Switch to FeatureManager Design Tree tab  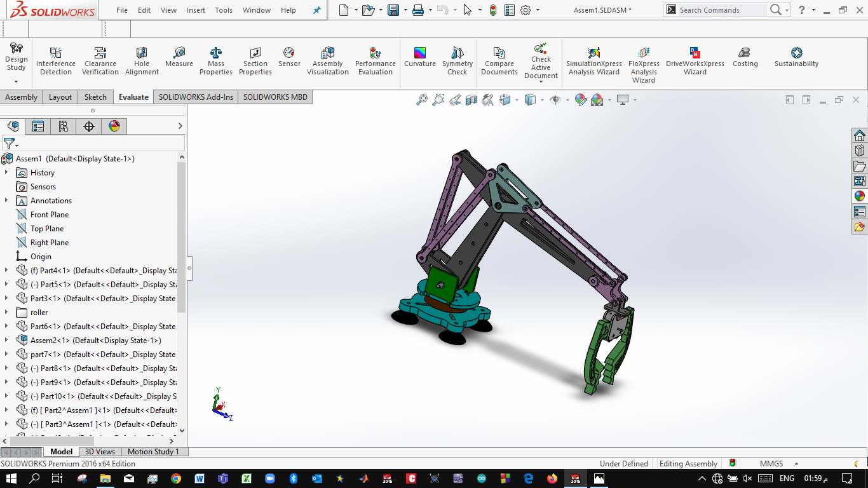tap(13, 126)
